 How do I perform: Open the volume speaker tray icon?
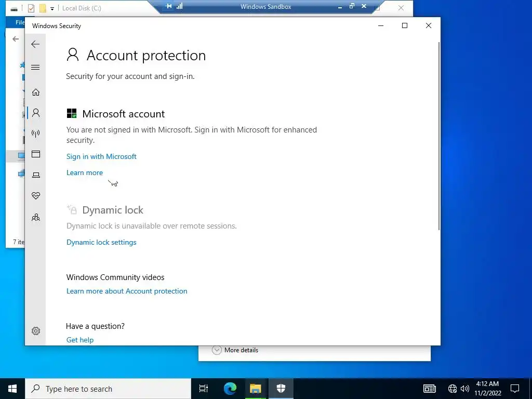pyautogui.click(x=465, y=389)
